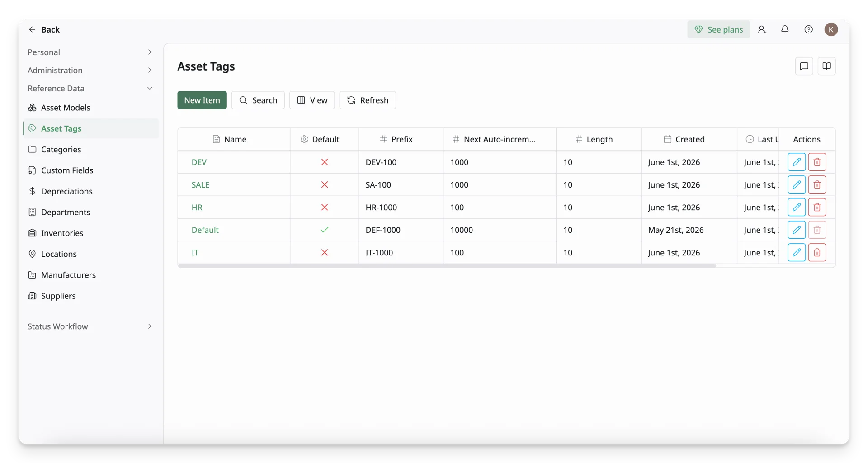Open Custom Fields page
The image size is (868, 463).
pos(90,170)
